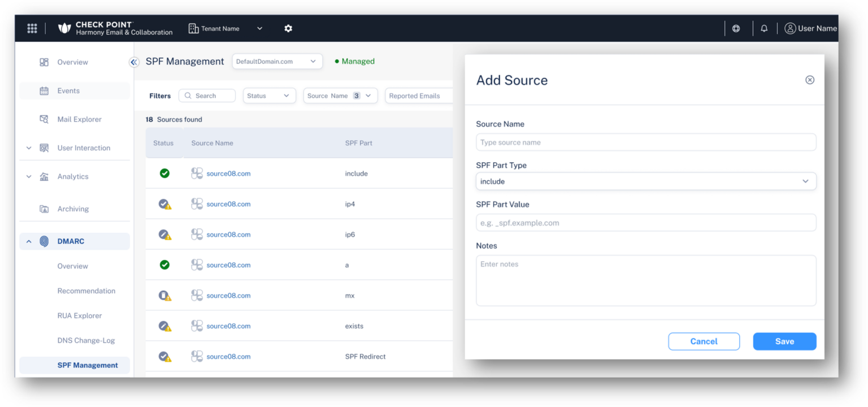Screen dimensions: 868x407
Task: Open the DefaultDomain.com domain selector
Action: (277, 61)
